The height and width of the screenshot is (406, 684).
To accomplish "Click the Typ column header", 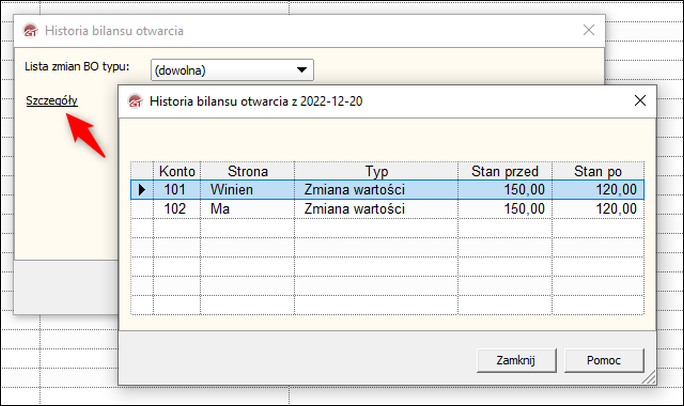I will pos(376,171).
